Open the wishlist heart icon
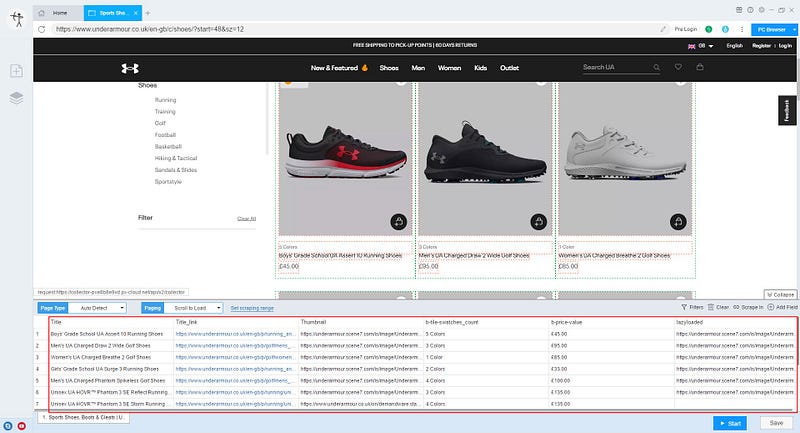The width and height of the screenshot is (800, 433). coord(678,68)
